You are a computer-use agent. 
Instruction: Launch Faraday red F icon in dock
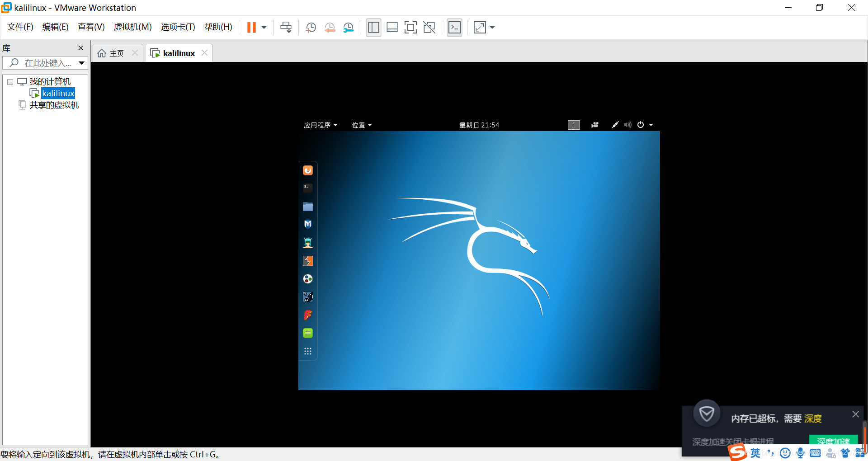pos(308,315)
